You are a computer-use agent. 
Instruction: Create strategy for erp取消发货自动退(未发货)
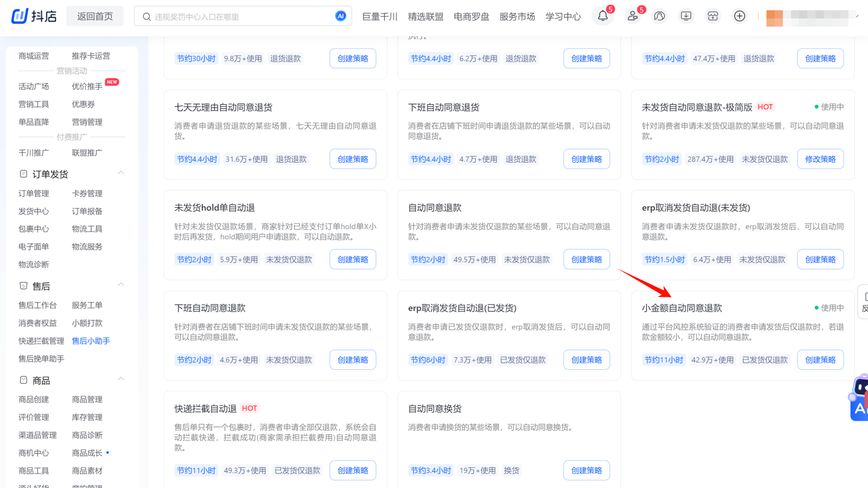(821, 259)
